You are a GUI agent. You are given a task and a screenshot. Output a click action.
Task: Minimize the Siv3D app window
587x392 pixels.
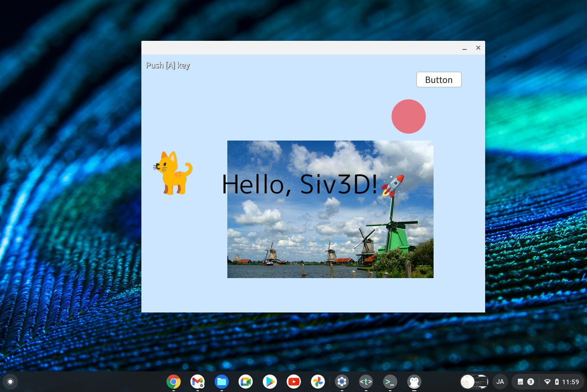(465, 48)
